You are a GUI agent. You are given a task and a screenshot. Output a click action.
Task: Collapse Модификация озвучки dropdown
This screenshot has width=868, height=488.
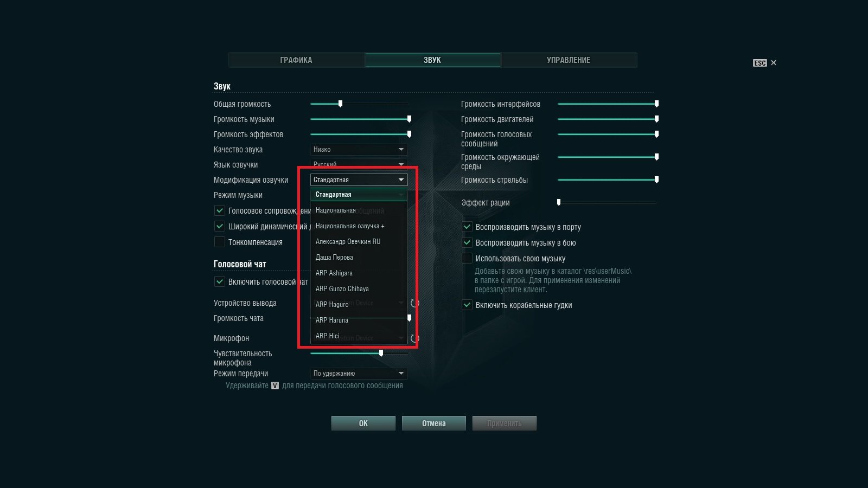pos(359,180)
